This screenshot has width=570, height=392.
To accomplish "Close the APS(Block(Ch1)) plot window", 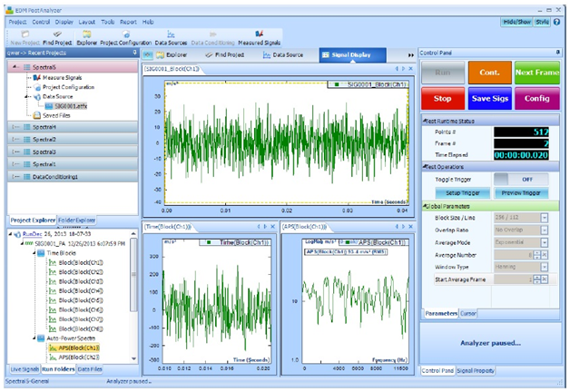I will pyautogui.click(x=411, y=227).
